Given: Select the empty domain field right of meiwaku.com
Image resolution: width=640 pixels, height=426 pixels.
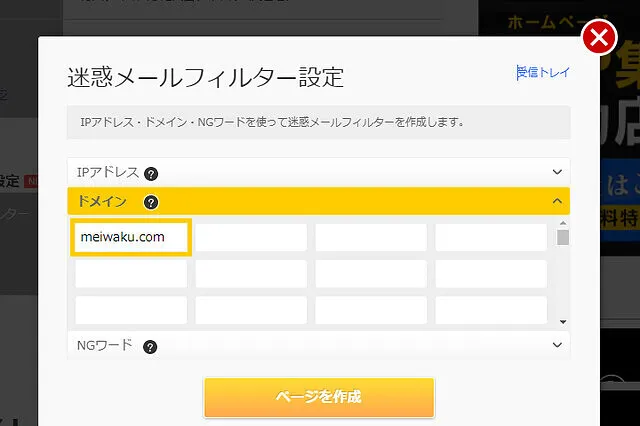Looking at the screenshot, I should click(x=251, y=237).
